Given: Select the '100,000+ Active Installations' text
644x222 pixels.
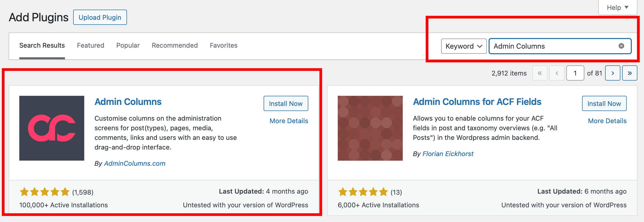Looking at the screenshot, I should (63, 205).
